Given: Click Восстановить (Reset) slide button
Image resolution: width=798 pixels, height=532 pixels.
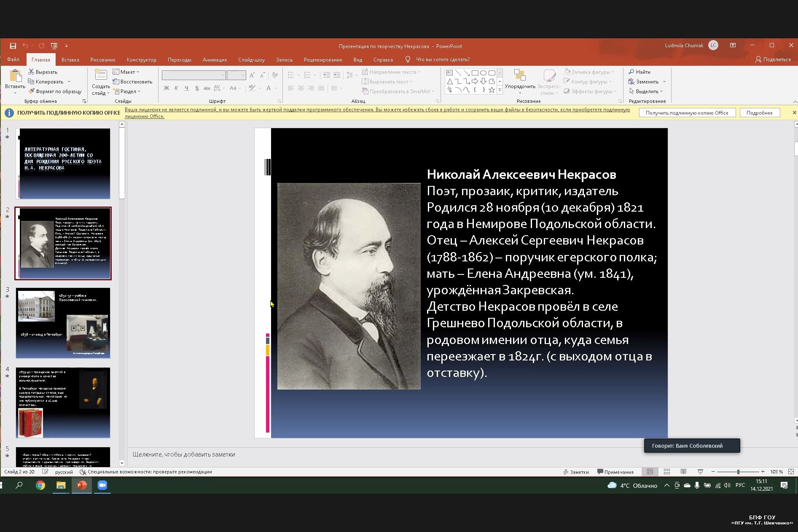Looking at the screenshot, I should [133, 82].
